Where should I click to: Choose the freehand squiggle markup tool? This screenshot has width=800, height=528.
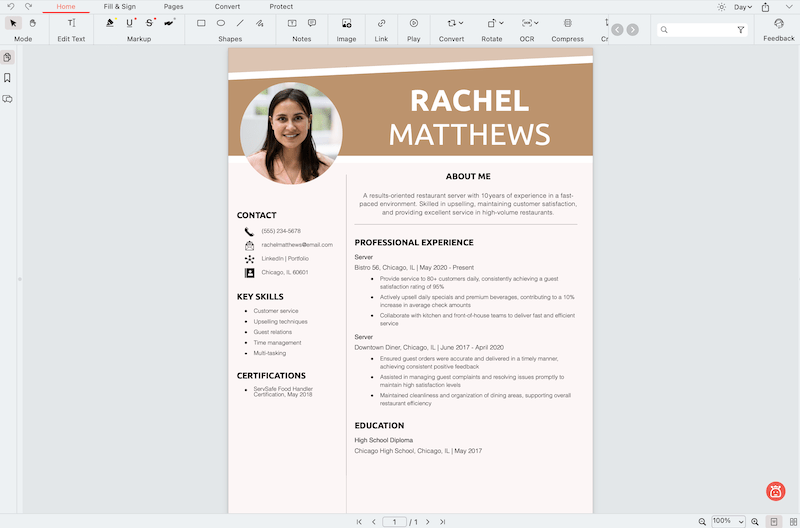pos(169,23)
